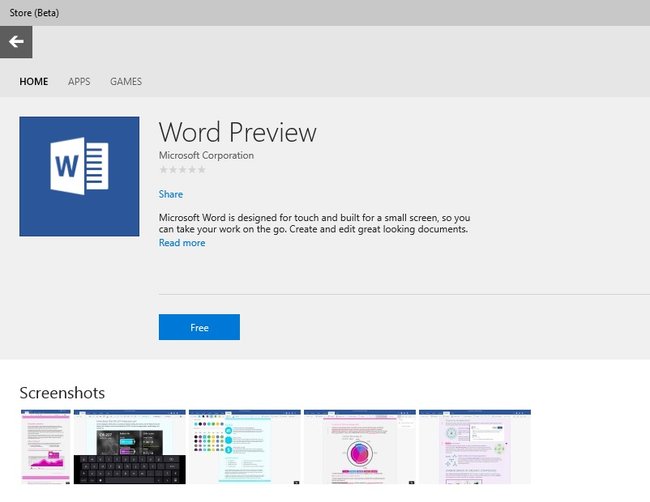Click the Word Preview title

(238, 133)
